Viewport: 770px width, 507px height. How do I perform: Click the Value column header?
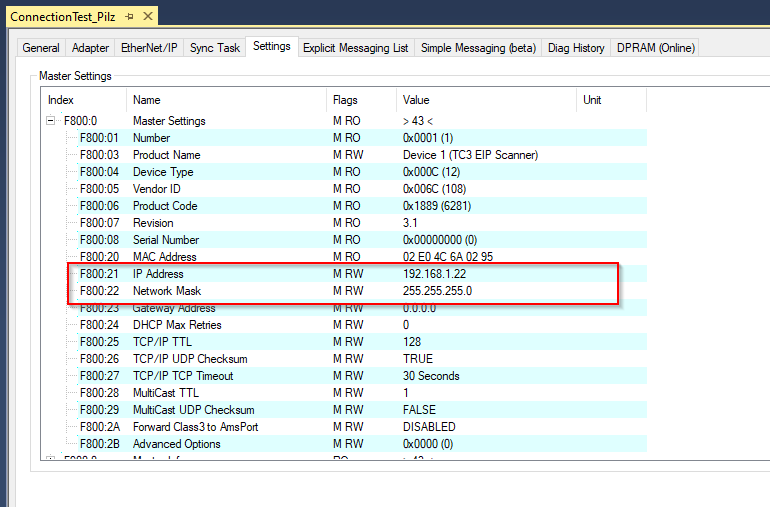486,100
